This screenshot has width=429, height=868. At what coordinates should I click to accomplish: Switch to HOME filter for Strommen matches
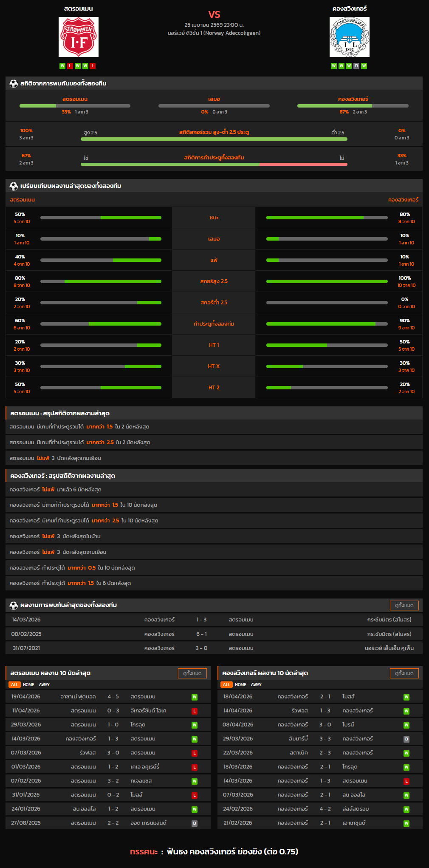pyautogui.click(x=28, y=685)
